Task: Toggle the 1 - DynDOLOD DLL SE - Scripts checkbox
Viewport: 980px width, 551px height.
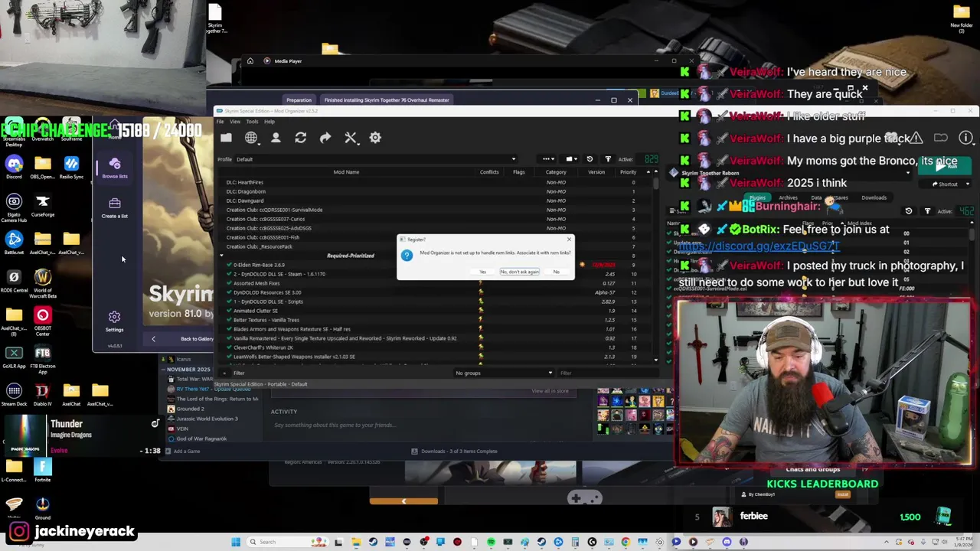Action: 229,302
